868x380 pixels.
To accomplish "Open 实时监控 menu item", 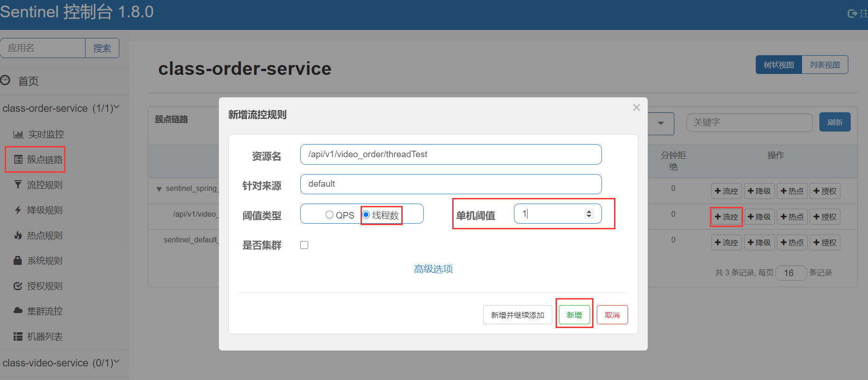I will click(x=46, y=134).
